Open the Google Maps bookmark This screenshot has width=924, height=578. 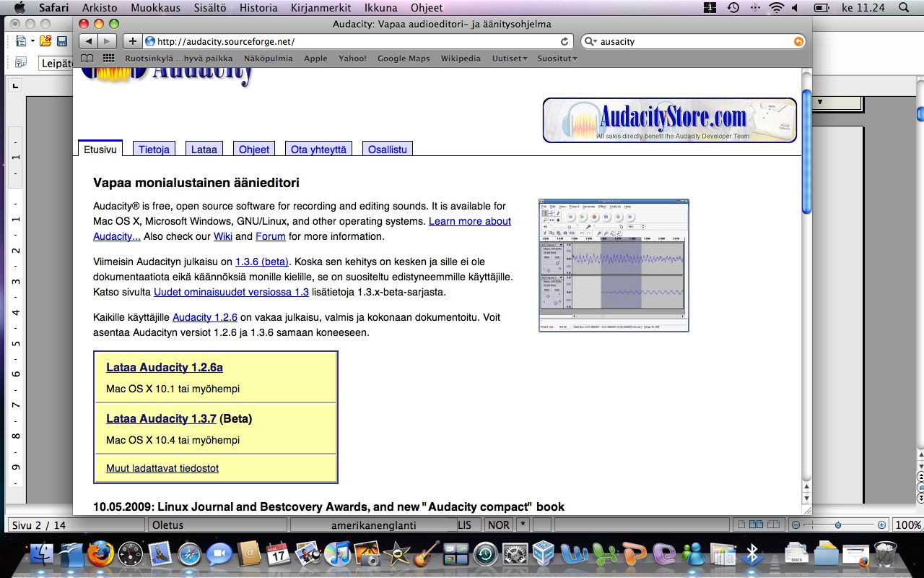pyautogui.click(x=404, y=59)
